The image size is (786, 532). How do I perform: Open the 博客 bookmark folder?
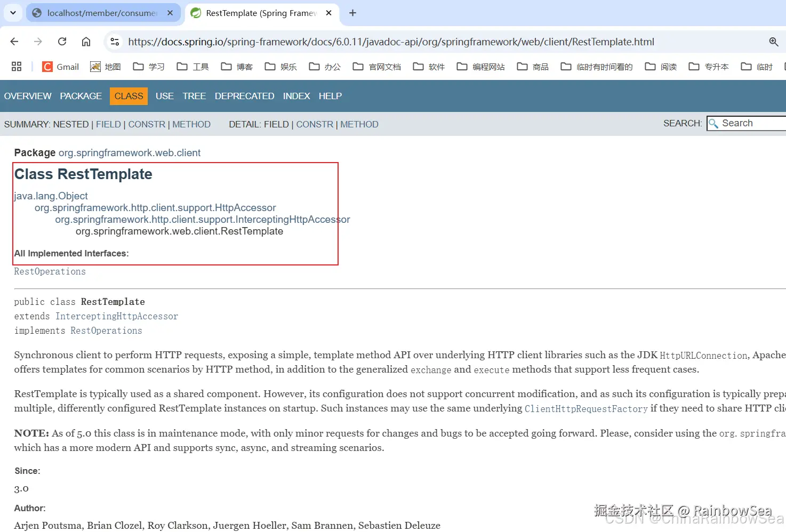[237, 67]
